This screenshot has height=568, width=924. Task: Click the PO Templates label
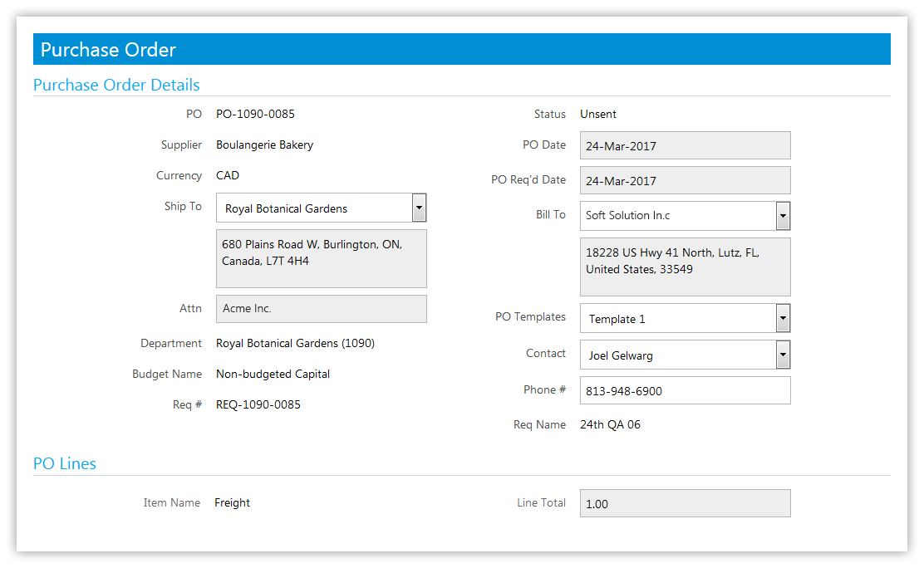530,317
